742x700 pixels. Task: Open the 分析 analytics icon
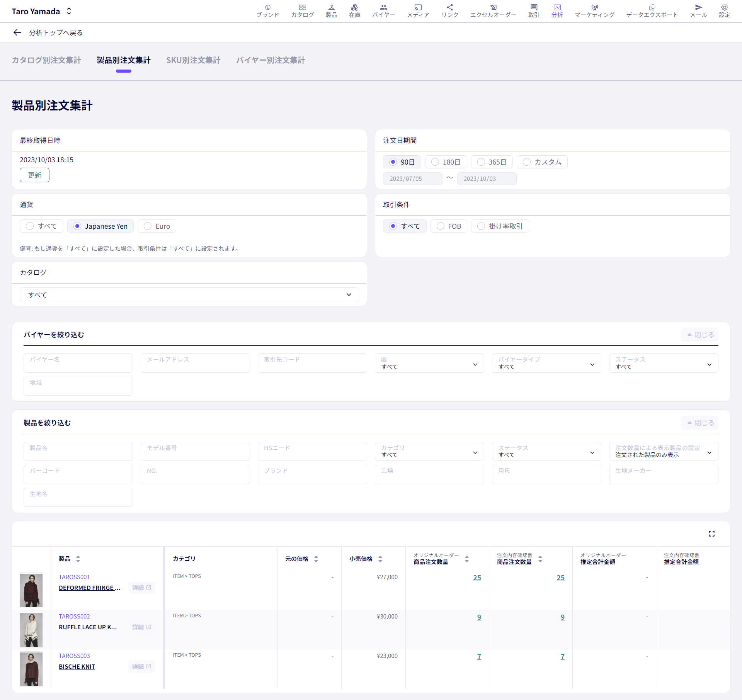click(557, 11)
